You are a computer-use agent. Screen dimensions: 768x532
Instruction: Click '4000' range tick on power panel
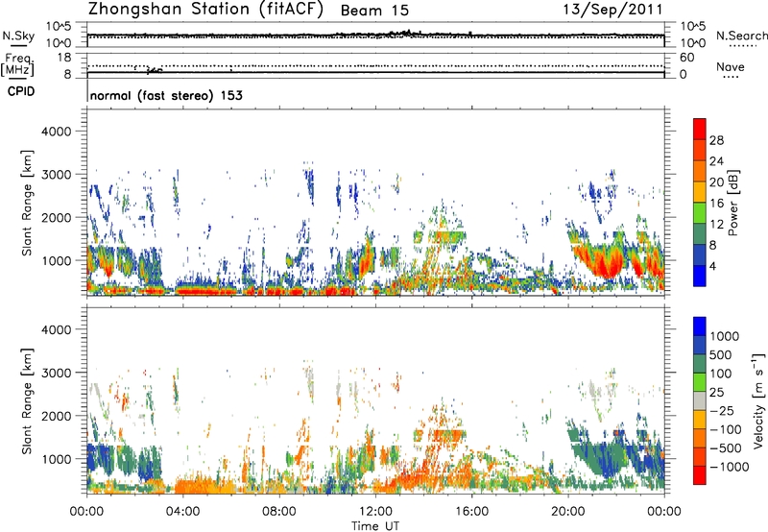tap(57, 132)
